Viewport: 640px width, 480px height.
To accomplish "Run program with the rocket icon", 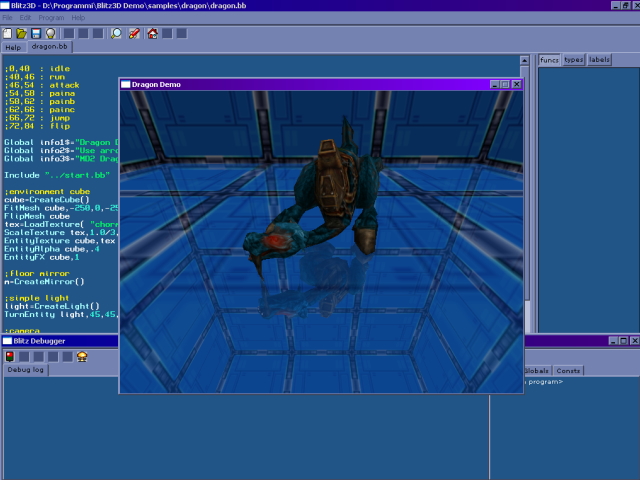I will [x=134, y=33].
